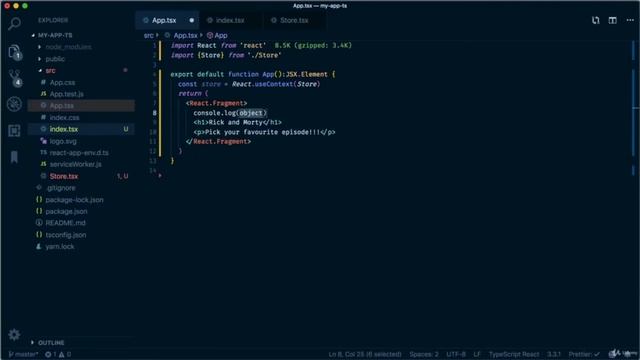Click the master git branch status item

pos(23,354)
